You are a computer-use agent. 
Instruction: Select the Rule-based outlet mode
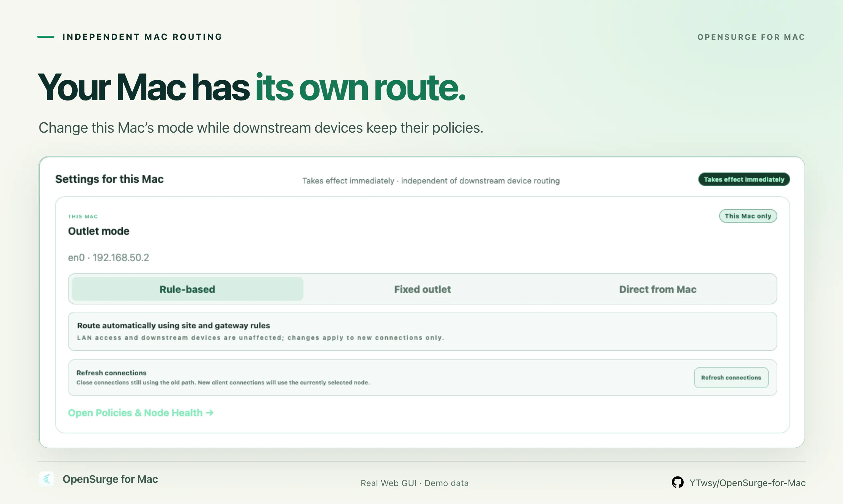point(187,289)
